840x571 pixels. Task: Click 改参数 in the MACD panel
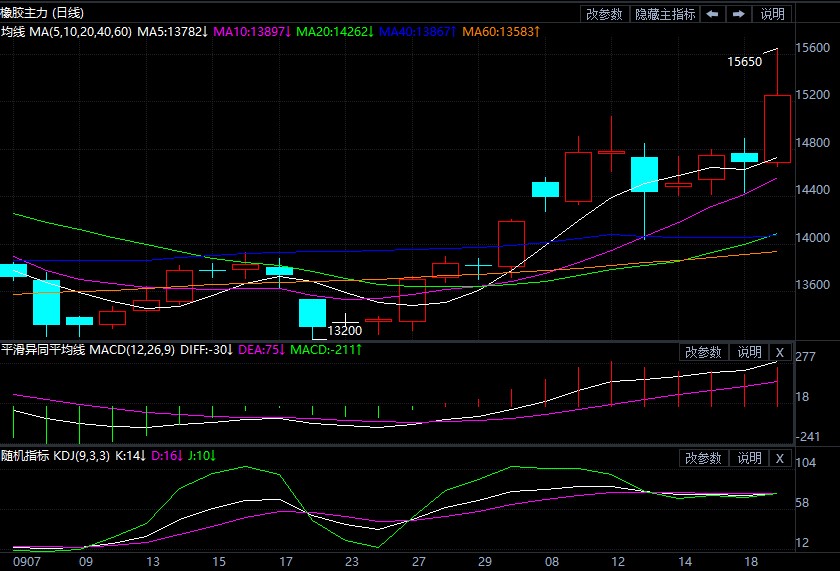pyautogui.click(x=703, y=352)
